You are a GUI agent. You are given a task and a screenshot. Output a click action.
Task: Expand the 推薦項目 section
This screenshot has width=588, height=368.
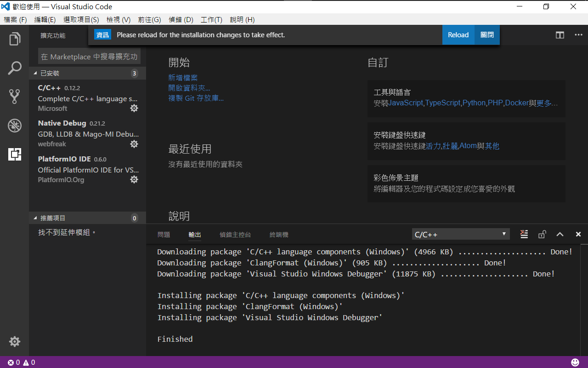point(55,218)
